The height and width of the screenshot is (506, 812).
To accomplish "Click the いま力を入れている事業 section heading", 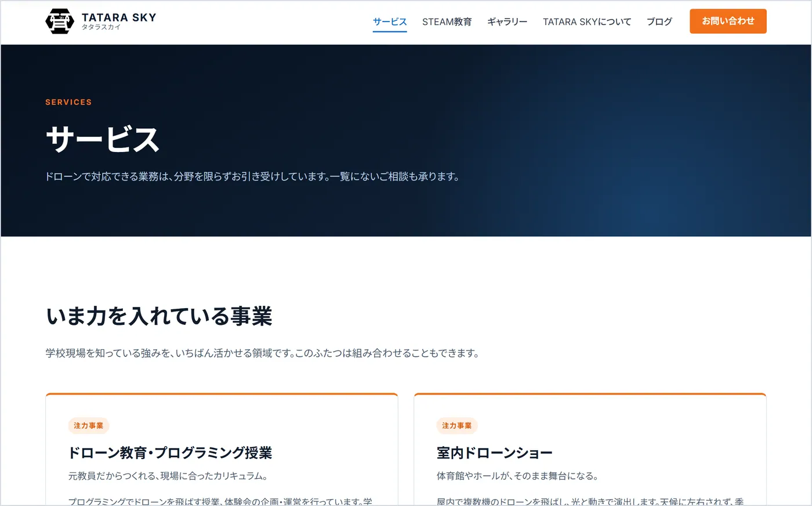I will point(159,316).
